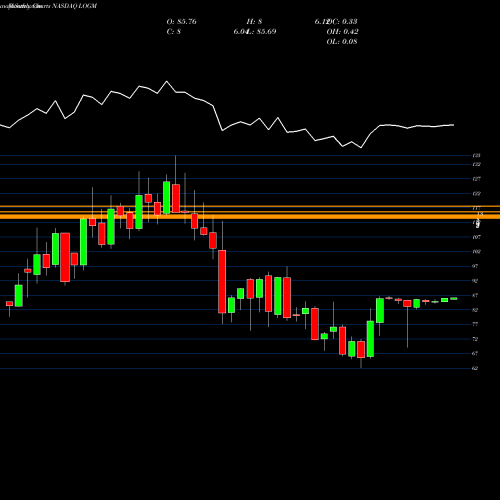Click the 92 price axis label

pyautogui.click(x=475, y=281)
